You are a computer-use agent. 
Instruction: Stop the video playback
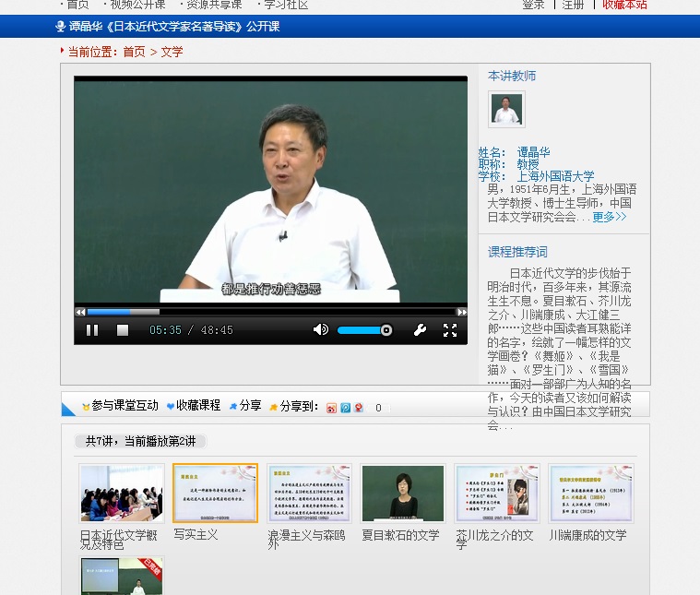(x=122, y=330)
